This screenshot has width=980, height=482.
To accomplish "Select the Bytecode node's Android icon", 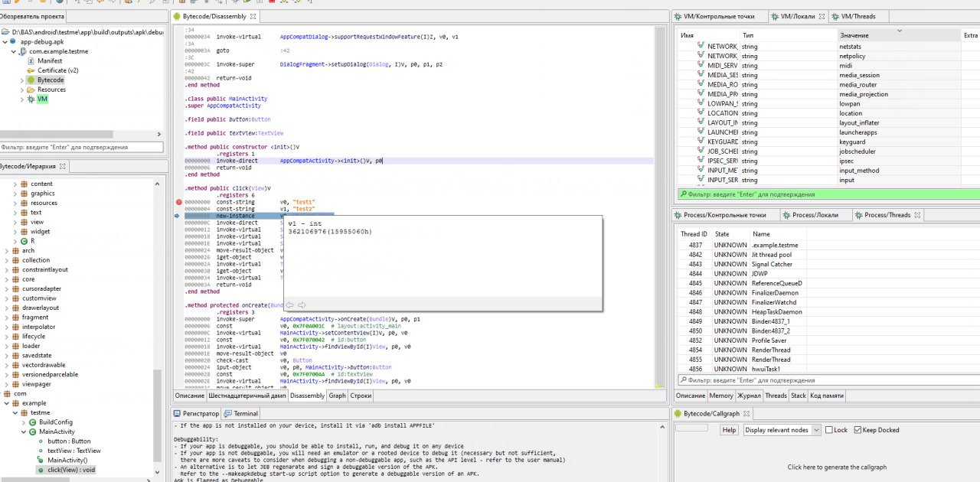I will pos(31,80).
